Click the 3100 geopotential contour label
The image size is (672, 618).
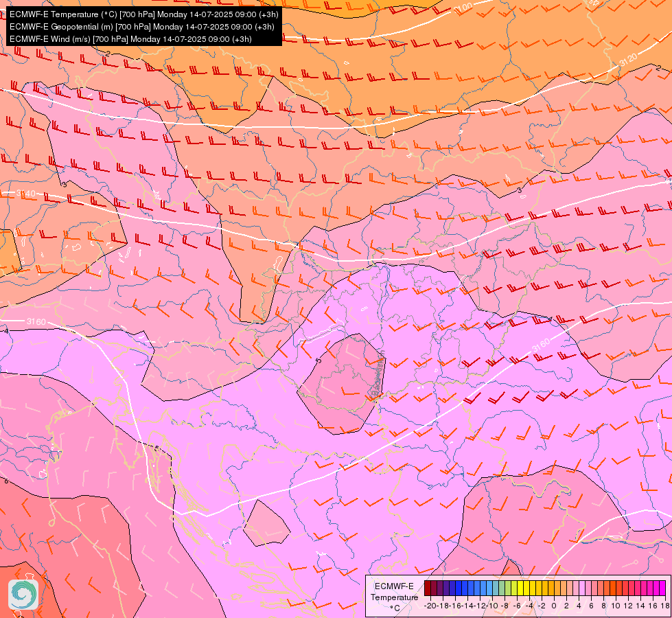pos(463,8)
